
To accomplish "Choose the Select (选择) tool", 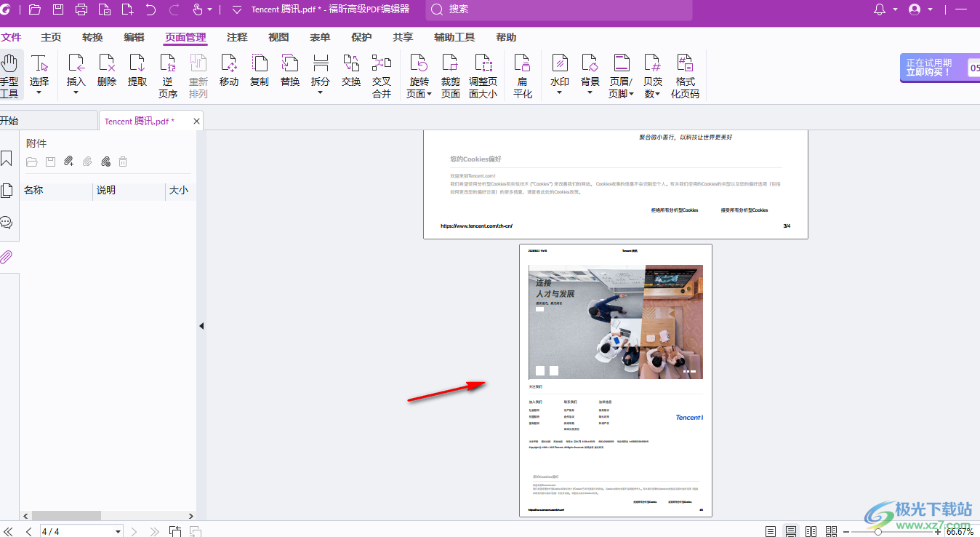I will click(39, 75).
